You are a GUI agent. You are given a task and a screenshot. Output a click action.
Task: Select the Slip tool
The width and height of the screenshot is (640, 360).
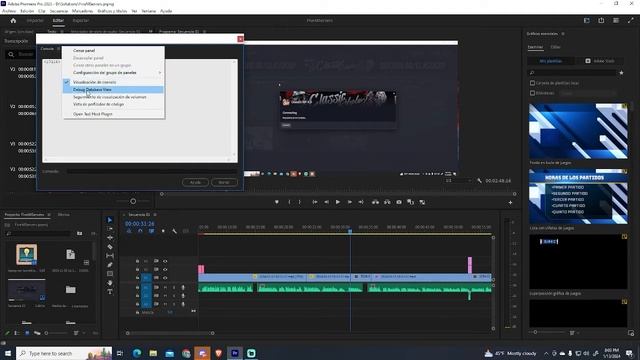pyautogui.click(x=110, y=256)
